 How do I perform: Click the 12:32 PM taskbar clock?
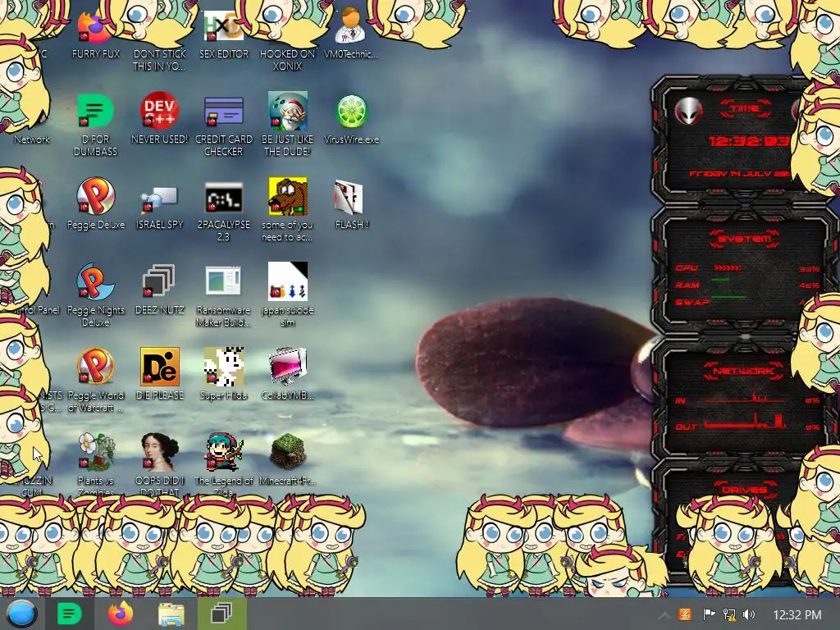click(x=797, y=614)
